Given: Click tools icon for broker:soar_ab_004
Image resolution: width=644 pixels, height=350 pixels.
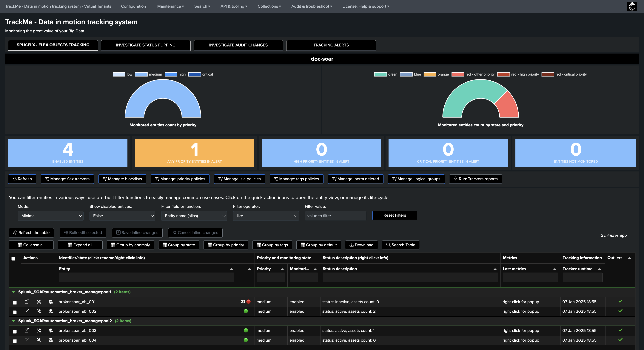Looking at the screenshot, I should click(x=39, y=340).
